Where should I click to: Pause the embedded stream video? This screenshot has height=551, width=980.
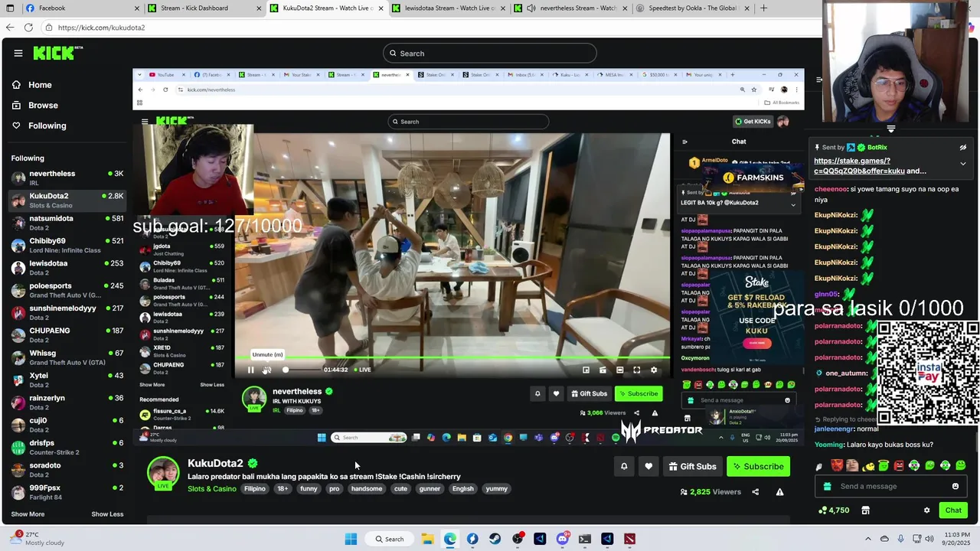250,370
